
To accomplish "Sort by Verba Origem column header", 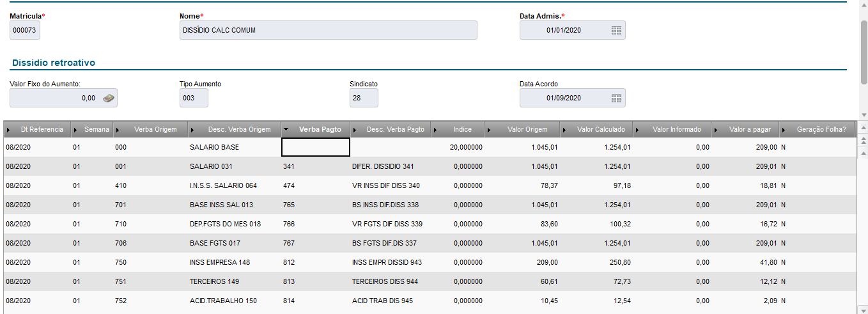I will click(x=150, y=129).
